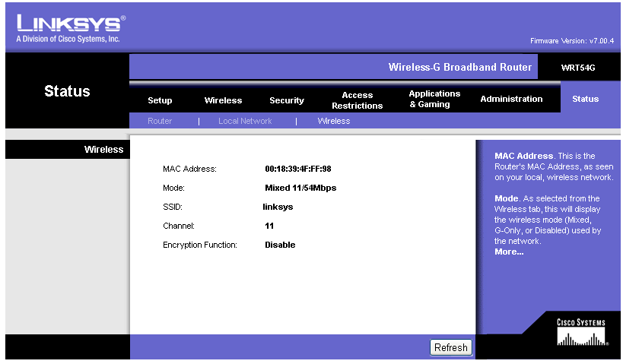Viewport: 623px width, 364px height.
Task: Go to Access Restrictions tab
Action: click(358, 100)
